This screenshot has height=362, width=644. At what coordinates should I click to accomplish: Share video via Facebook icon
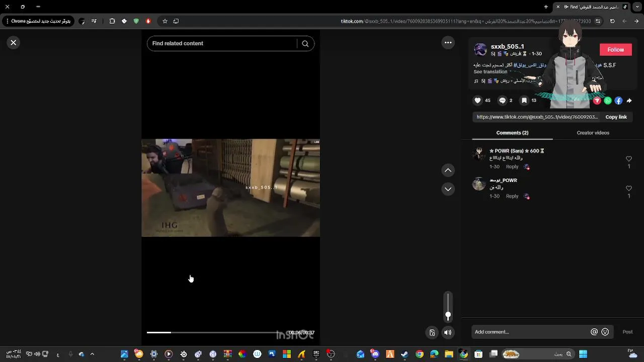[618, 101]
